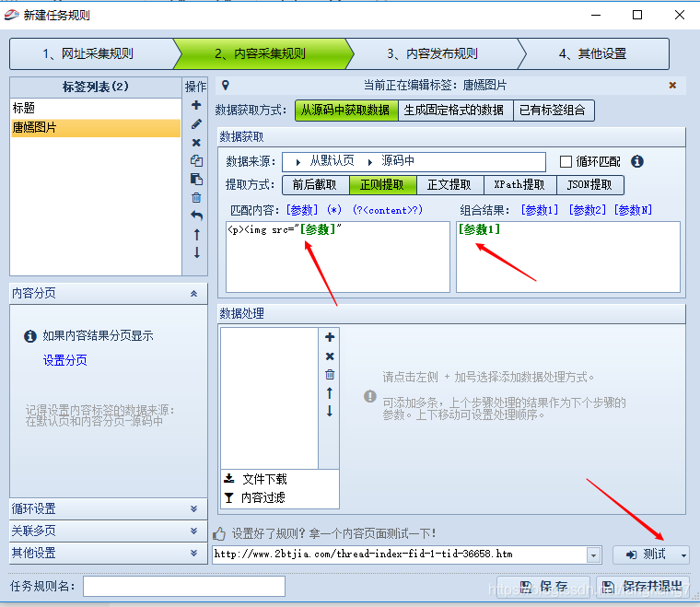This screenshot has height=607, width=700.
Task: Add a new tag with plus icon
Action: click(196, 105)
